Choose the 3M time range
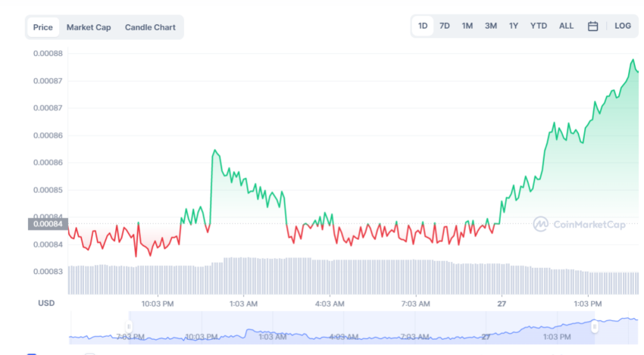Viewport: 644px width, 355px height. coord(490,26)
